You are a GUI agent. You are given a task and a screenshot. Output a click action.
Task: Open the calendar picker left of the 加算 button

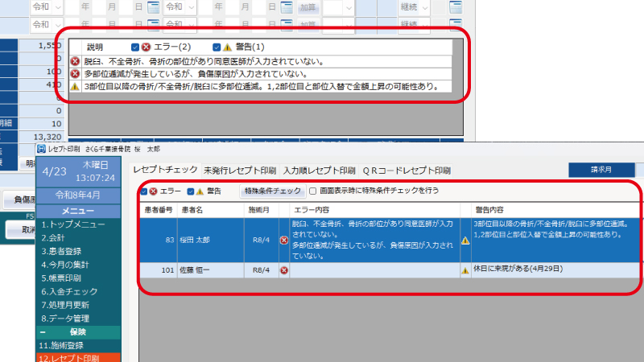[287, 7]
